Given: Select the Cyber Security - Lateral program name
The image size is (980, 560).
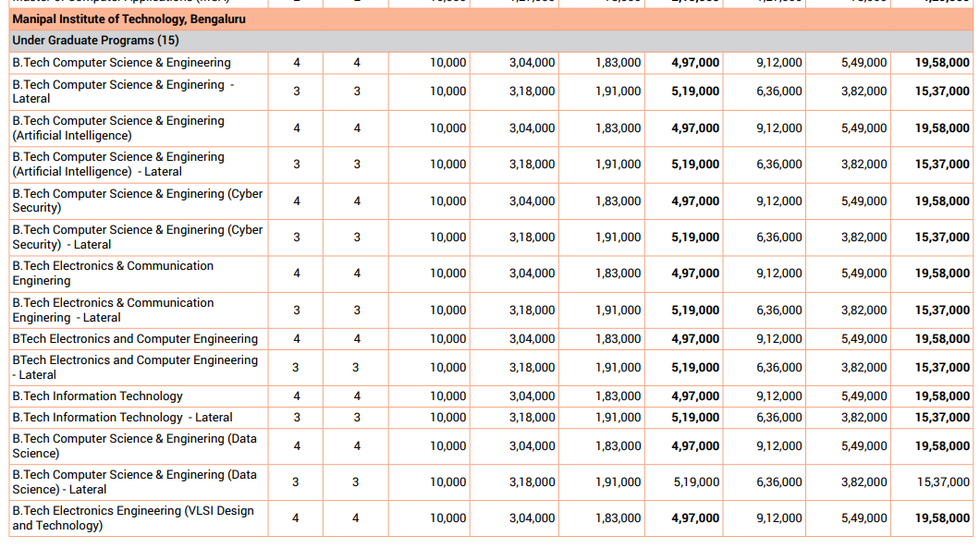Looking at the screenshot, I should [x=138, y=237].
